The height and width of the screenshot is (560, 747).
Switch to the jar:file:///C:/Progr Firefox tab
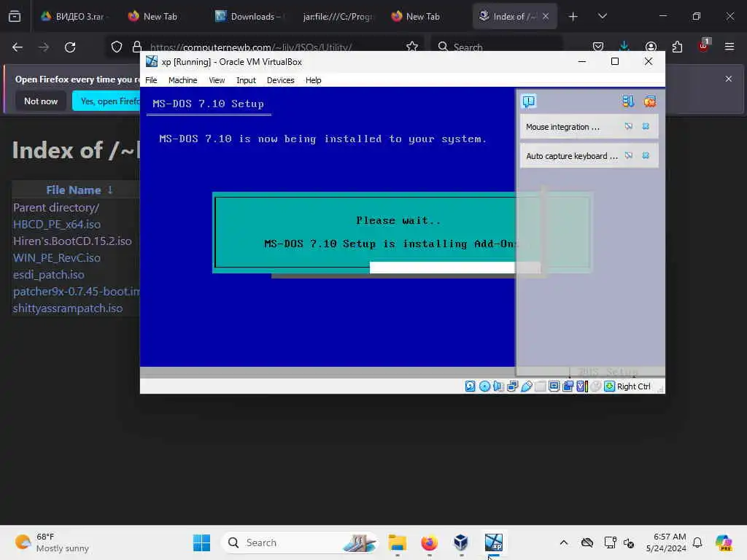tap(338, 16)
